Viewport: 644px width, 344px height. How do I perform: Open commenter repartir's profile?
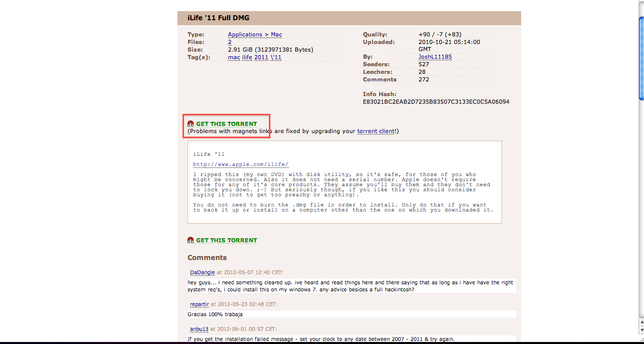pyautogui.click(x=199, y=304)
